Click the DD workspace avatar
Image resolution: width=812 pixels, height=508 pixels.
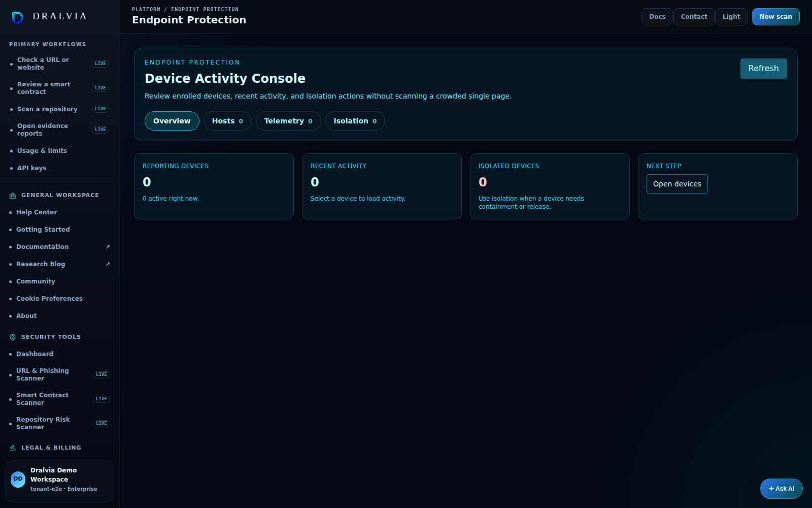18,480
